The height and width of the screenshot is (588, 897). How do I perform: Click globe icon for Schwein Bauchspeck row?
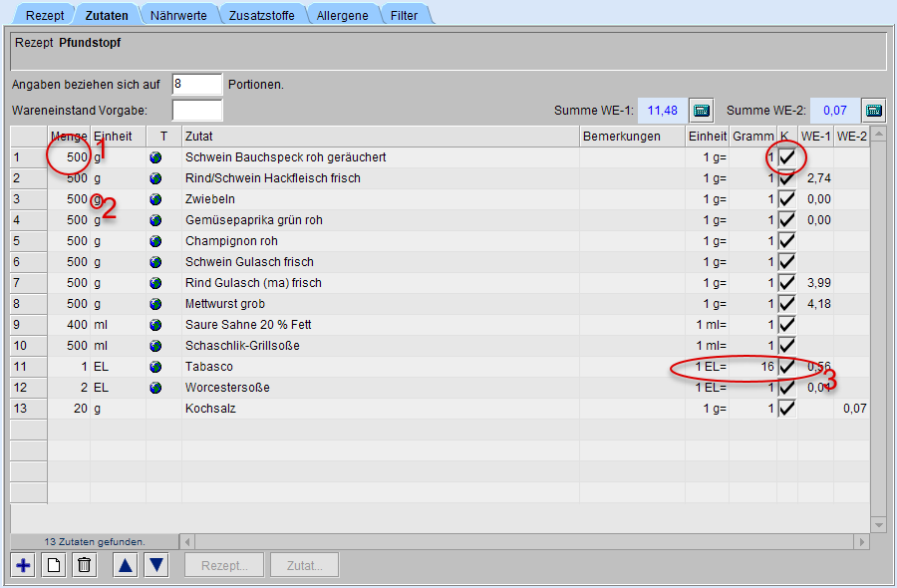pos(155,157)
